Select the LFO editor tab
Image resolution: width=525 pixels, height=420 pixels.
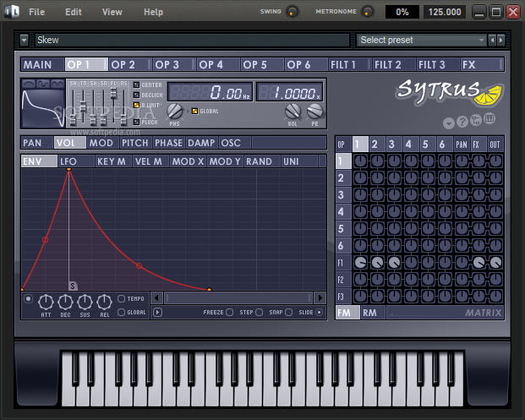point(76,161)
